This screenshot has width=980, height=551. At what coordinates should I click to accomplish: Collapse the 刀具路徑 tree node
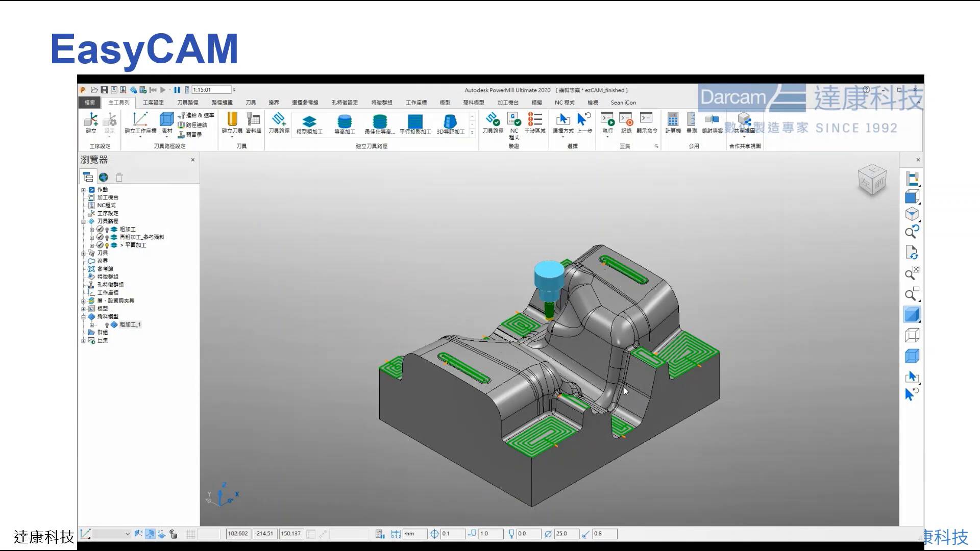pos(83,221)
